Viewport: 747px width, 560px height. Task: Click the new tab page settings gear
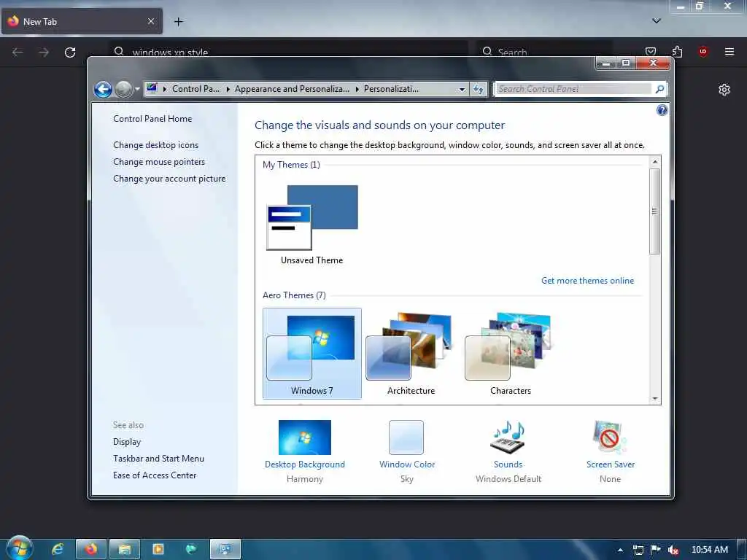click(724, 90)
